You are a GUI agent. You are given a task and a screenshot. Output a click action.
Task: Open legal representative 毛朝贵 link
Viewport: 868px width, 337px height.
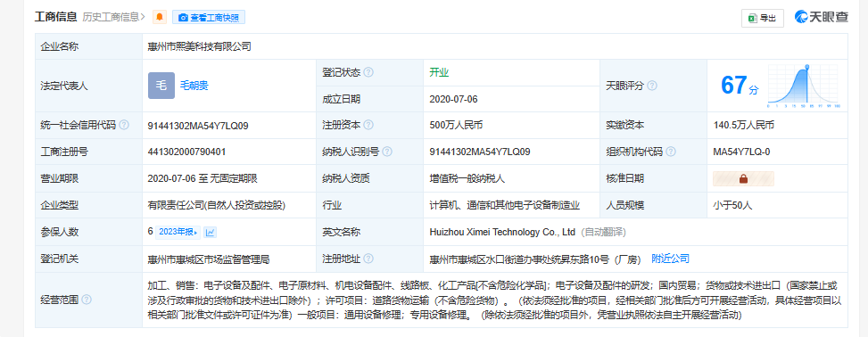194,86
